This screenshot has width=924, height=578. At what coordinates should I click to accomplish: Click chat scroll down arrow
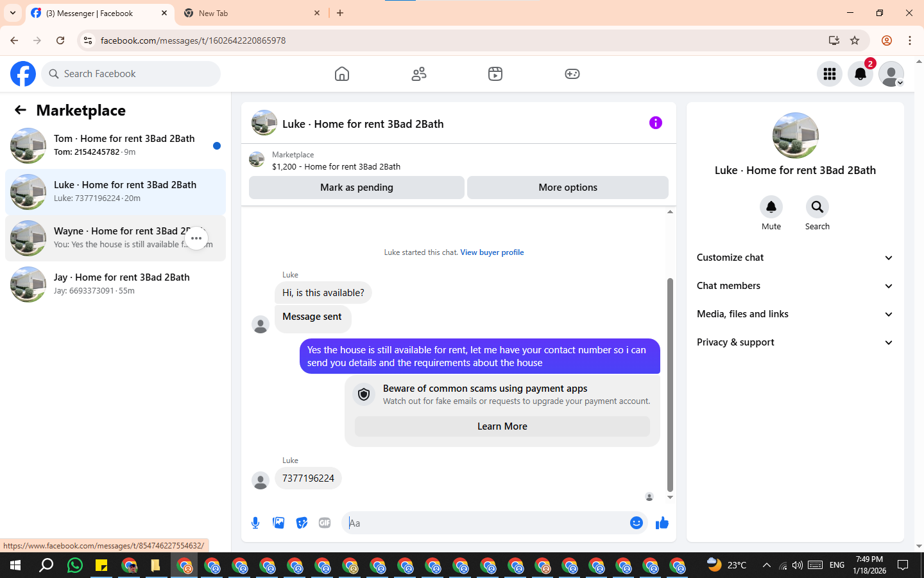coord(670,497)
